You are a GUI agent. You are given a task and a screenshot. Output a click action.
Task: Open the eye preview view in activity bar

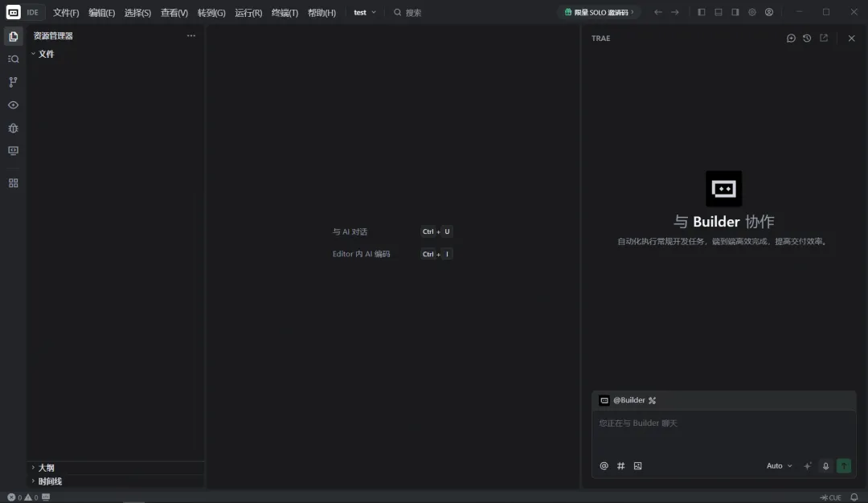point(14,105)
